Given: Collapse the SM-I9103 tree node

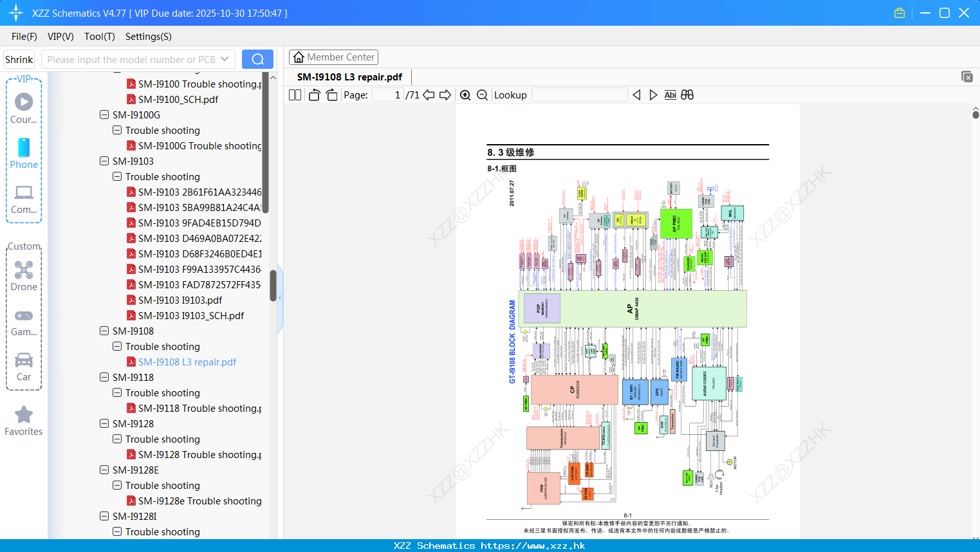Looking at the screenshot, I should click(104, 161).
